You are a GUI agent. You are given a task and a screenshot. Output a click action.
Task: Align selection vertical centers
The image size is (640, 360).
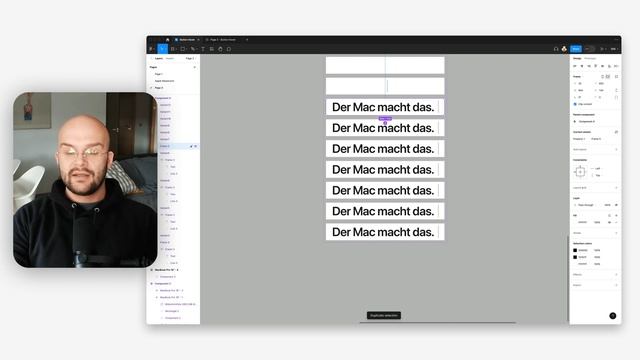(602, 66)
